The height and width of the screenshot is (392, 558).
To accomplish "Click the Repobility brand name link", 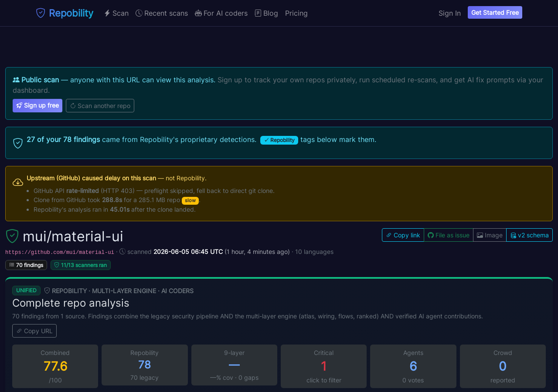I will tap(71, 13).
